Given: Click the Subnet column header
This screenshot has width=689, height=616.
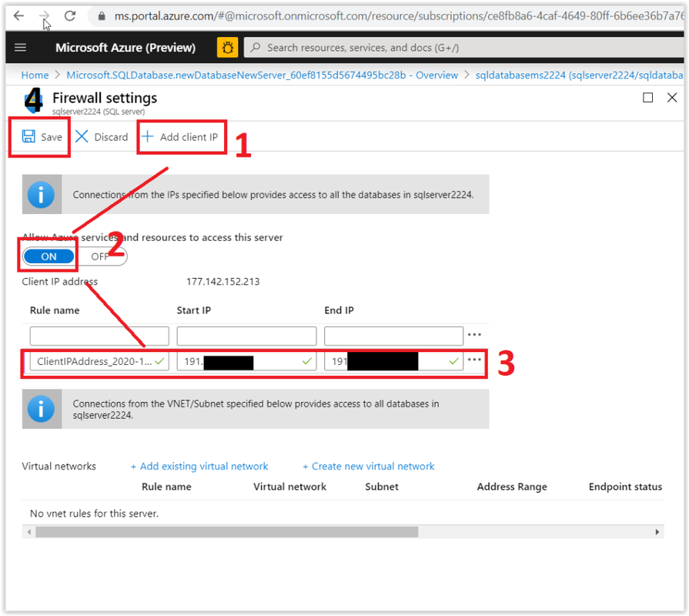Looking at the screenshot, I should click(x=382, y=487).
